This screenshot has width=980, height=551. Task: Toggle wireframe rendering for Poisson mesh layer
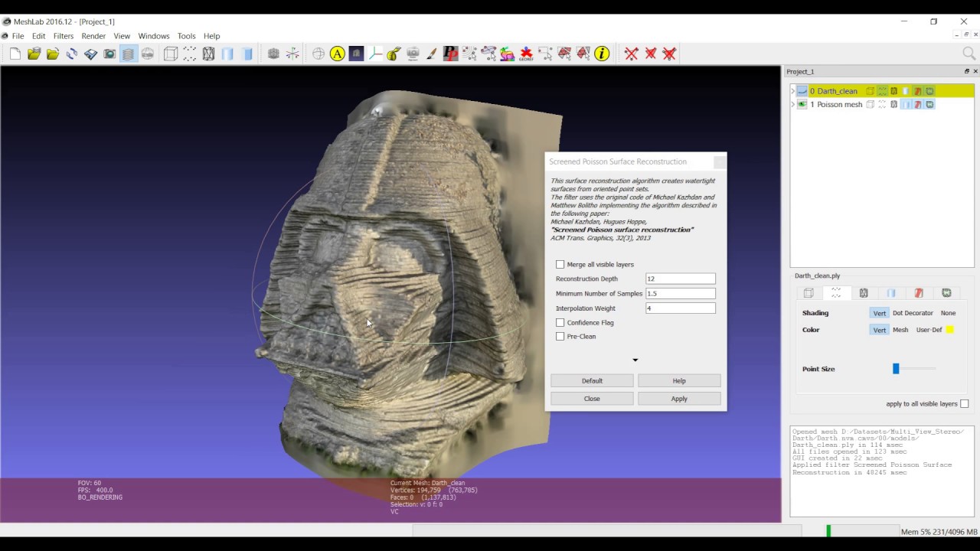(893, 104)
